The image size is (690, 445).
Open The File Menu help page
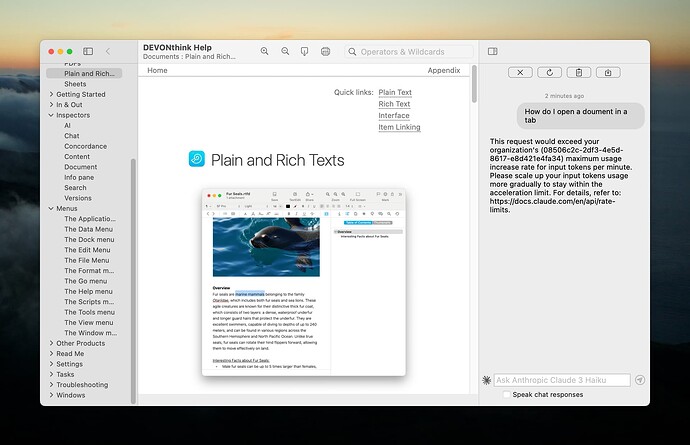click(89, 260)
